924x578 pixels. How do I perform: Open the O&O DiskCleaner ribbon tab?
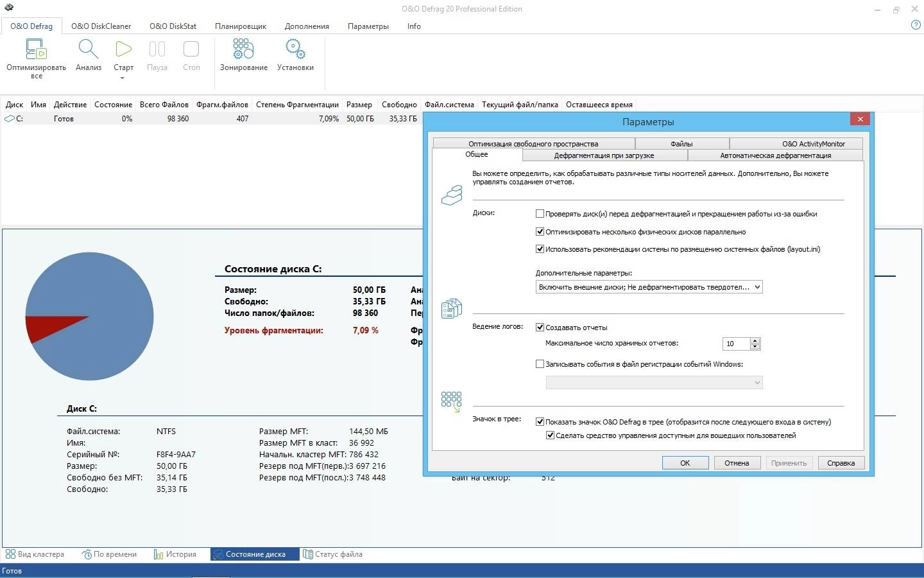click(x=101, y=26)
